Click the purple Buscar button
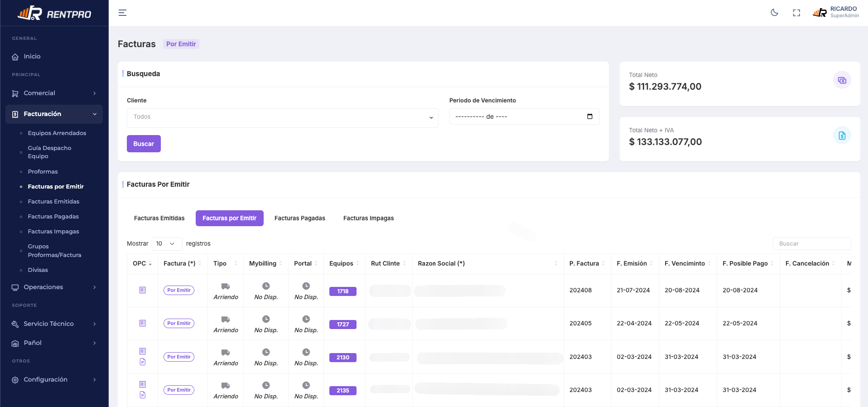 [144, 144]
